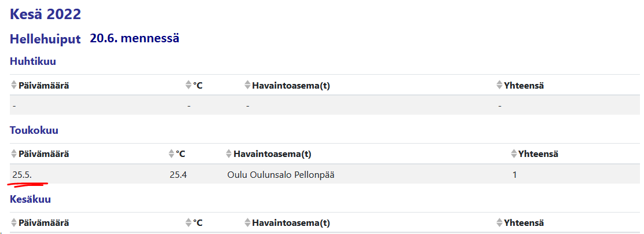Click the Kesä 2022 page heading
This screenshot has height=234, width=644.
point(45,14)
